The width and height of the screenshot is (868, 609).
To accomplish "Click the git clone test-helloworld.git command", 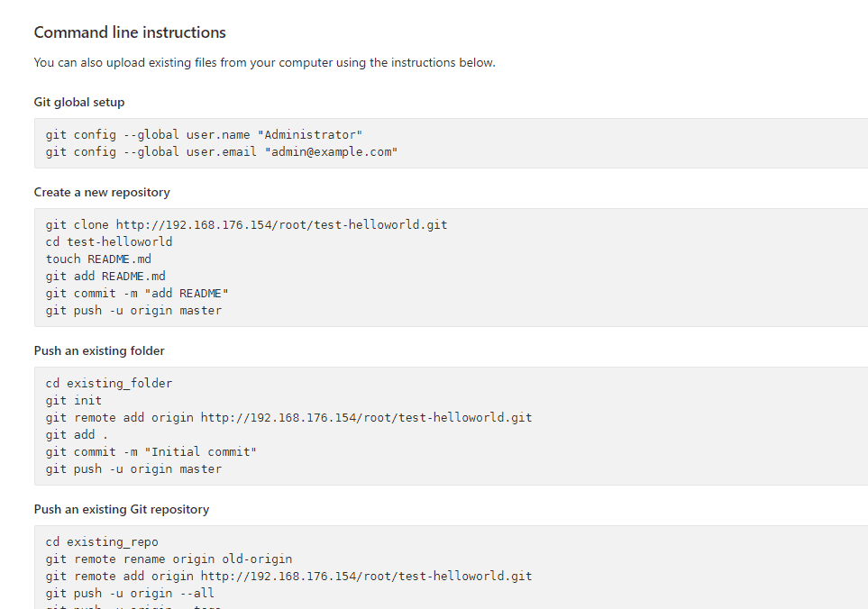I will (246, 224).
